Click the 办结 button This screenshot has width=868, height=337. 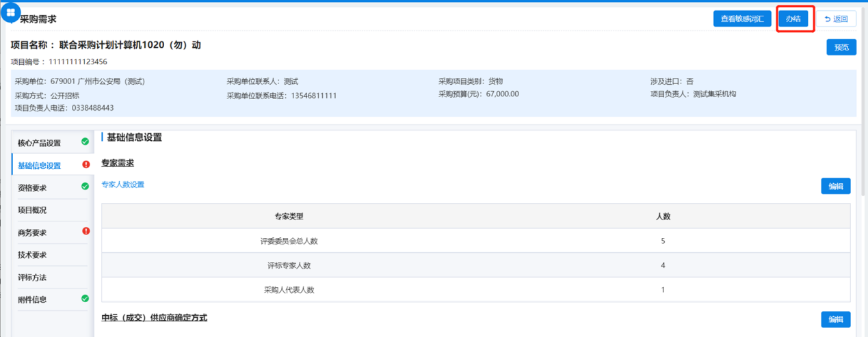[x=793, y=19]
